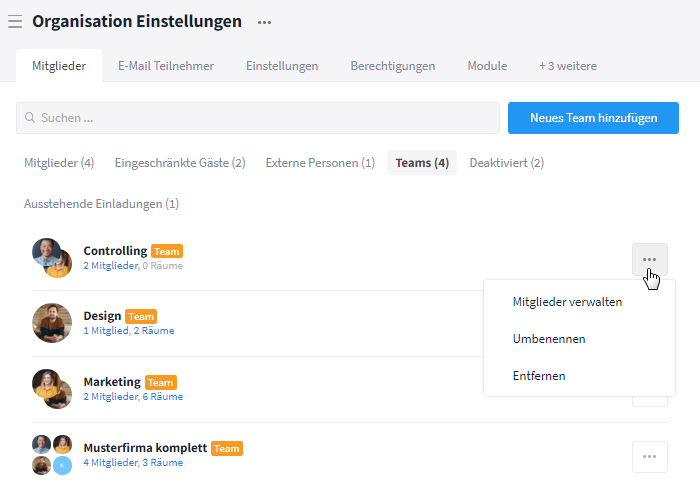The width and height of the screenshot is (700, 486).
Task: Open the hamburger navigation menu
Action: coord(15,21)
